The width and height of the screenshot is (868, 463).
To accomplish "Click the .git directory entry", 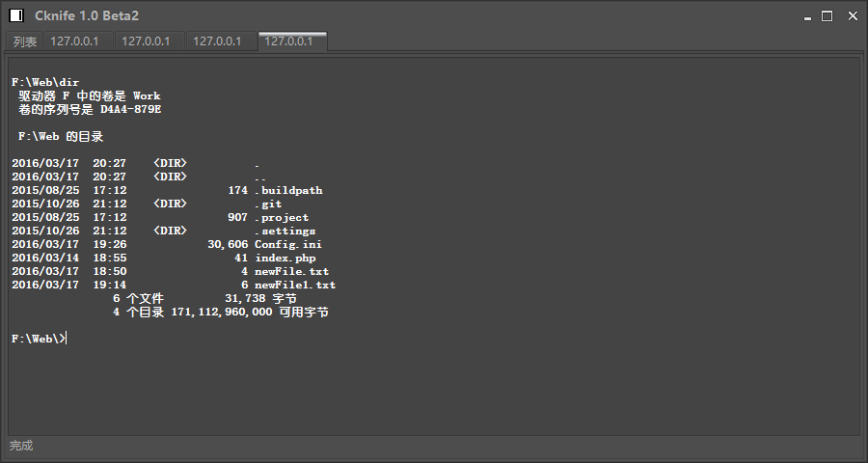I will (268, 204).
